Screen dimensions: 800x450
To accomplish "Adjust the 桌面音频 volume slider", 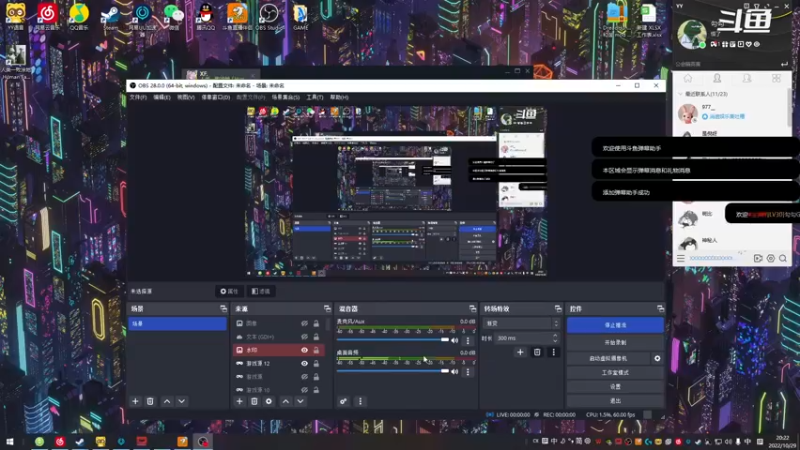I will click(x=392, y=371).
